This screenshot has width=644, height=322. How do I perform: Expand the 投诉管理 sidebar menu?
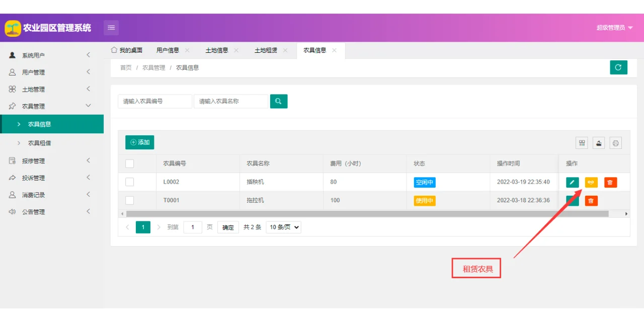52,178
